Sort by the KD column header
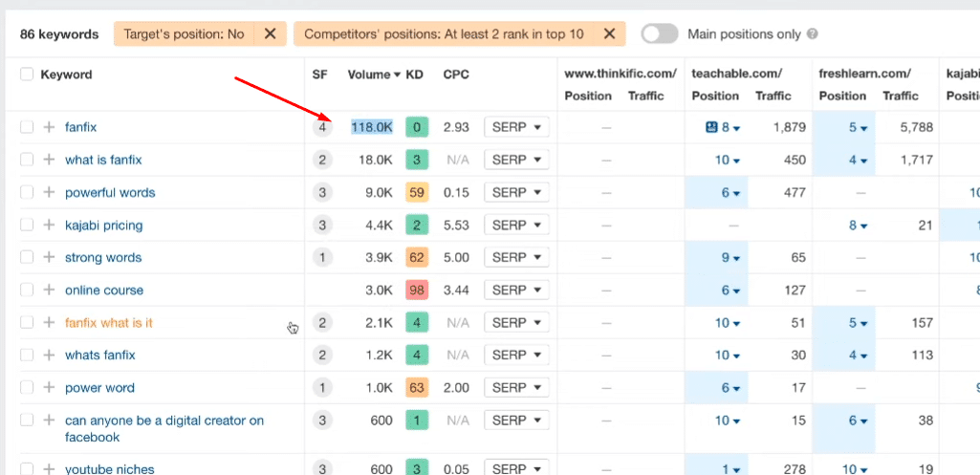 [415, 75]
